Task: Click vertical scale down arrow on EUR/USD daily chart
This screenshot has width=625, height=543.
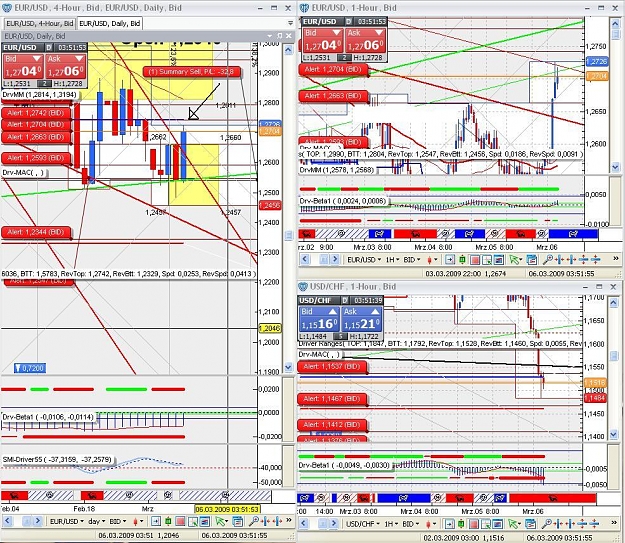Action: point(289,367)
